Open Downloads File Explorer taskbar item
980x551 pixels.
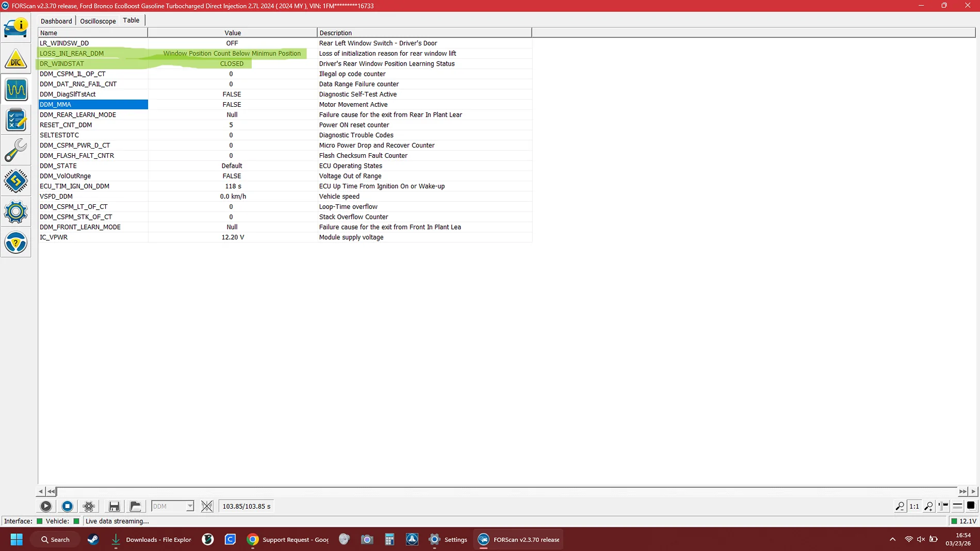pyautogui.click(x=151, y=540)
